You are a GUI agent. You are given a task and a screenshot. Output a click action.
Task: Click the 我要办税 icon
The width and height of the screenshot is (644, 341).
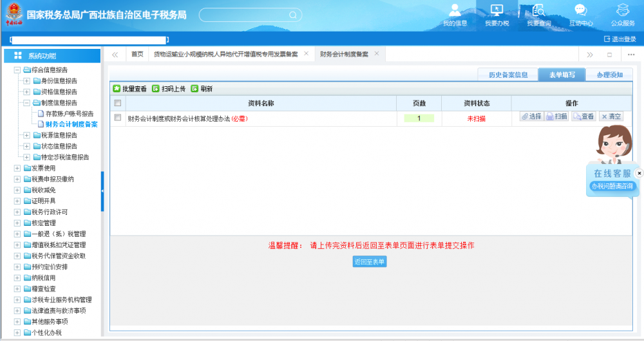[x=497, y=10]
